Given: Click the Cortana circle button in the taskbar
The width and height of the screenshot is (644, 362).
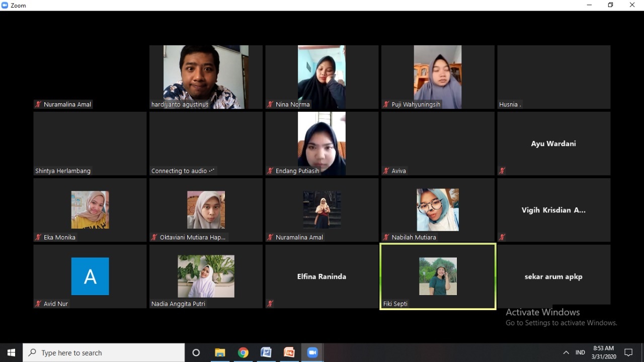Looking at the screenshot, I should pyautogui.click(x=196, y=352).
